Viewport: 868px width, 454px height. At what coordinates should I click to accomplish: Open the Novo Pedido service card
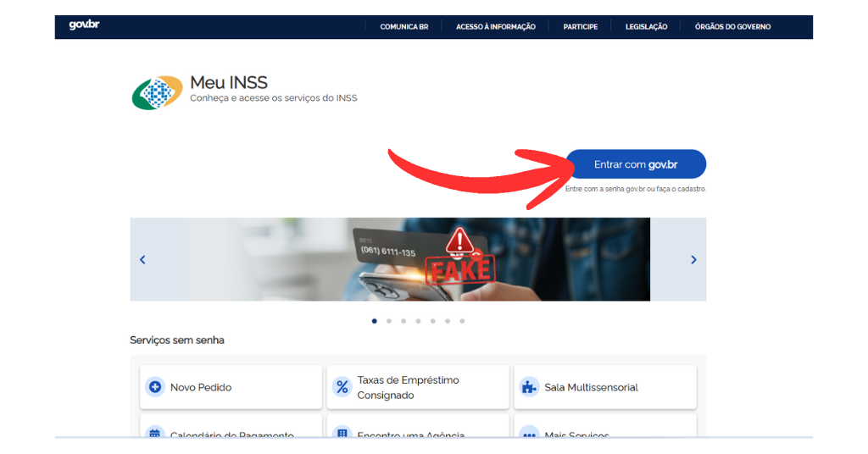coord(231,387)
